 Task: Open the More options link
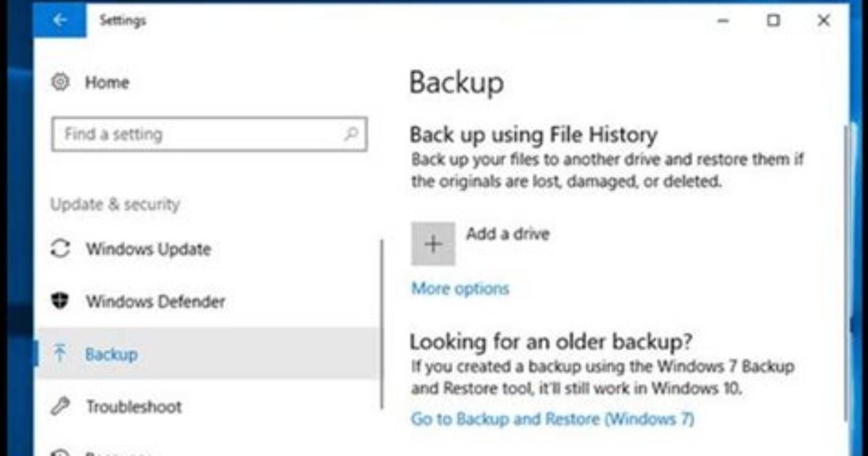point(460,289)
